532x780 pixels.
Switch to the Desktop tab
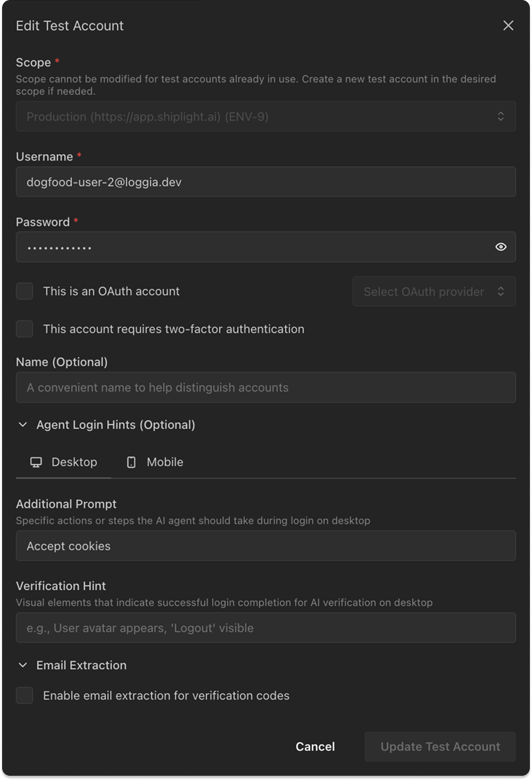pyautogui.click(x=64, y=462)
